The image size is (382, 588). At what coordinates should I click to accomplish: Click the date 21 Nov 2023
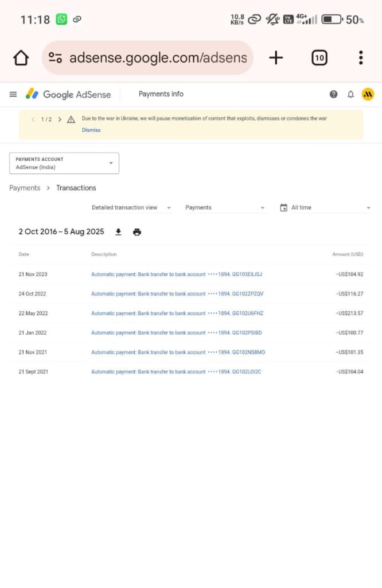(33, 274)
